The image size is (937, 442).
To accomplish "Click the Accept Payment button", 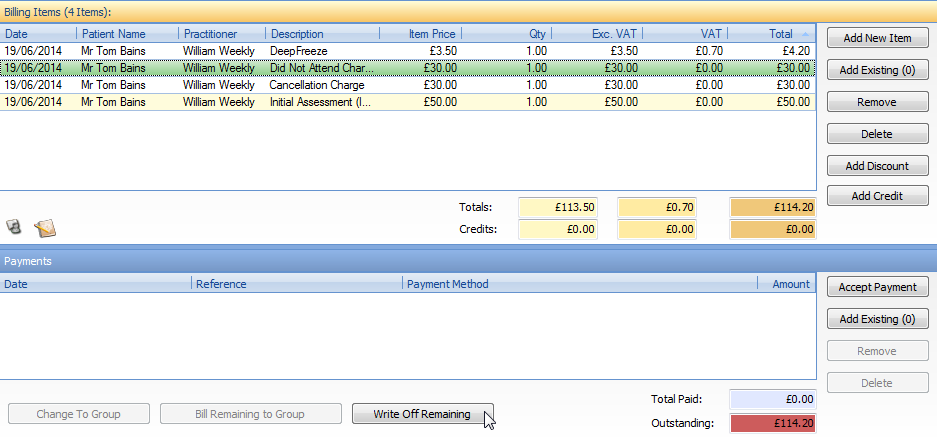I will coord(877,287).
